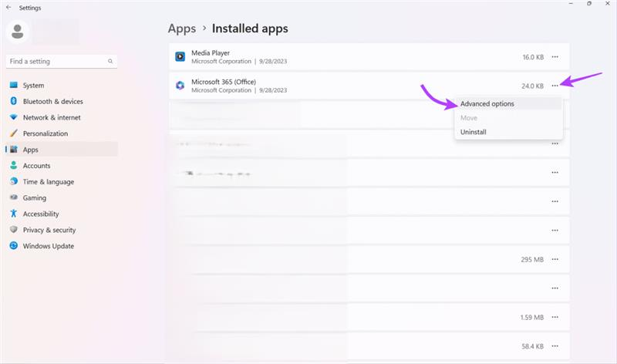This screenshot has height=364, width=617.
Task: Click the System monitor icon
Action: tap(14, 85)
